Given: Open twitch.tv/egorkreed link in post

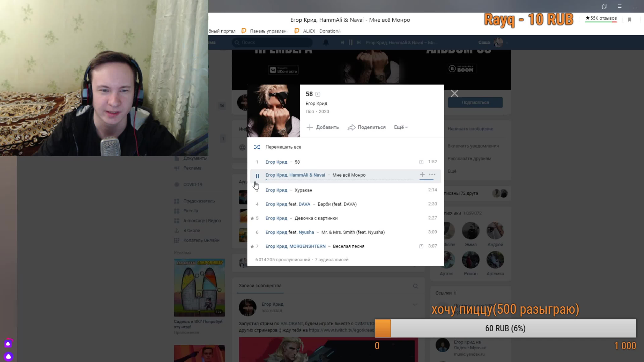Looking at the screenshot, I should click(x=341, y=330).
